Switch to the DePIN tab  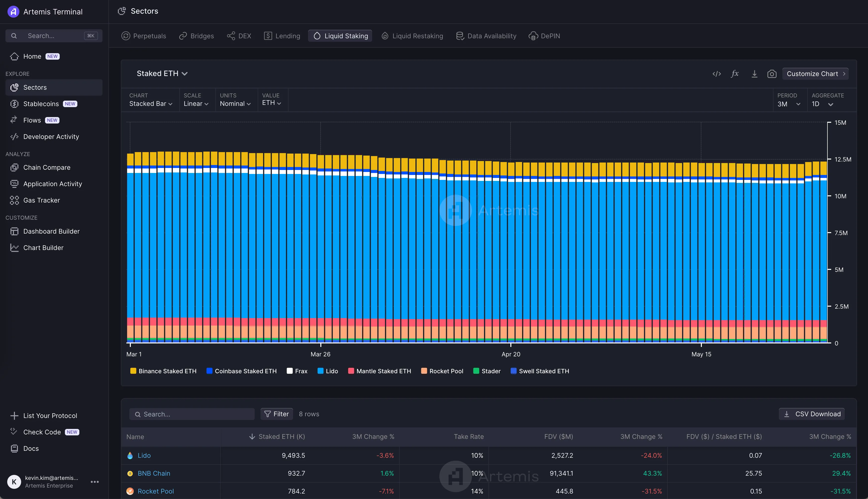click(x=544, y=36)
